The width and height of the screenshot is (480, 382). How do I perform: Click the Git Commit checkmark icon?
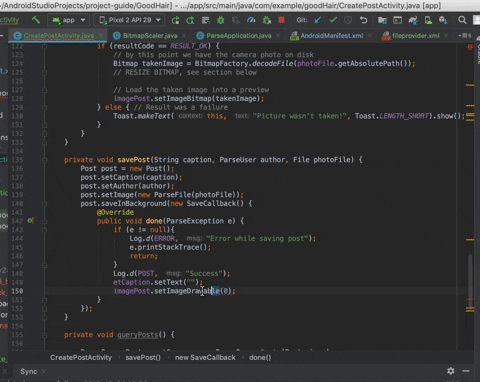(333, 20)
